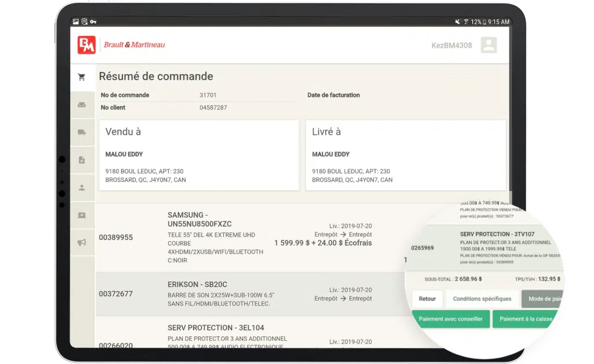
Task: Tap the muted sound status icon
Action: coord(458,22)
